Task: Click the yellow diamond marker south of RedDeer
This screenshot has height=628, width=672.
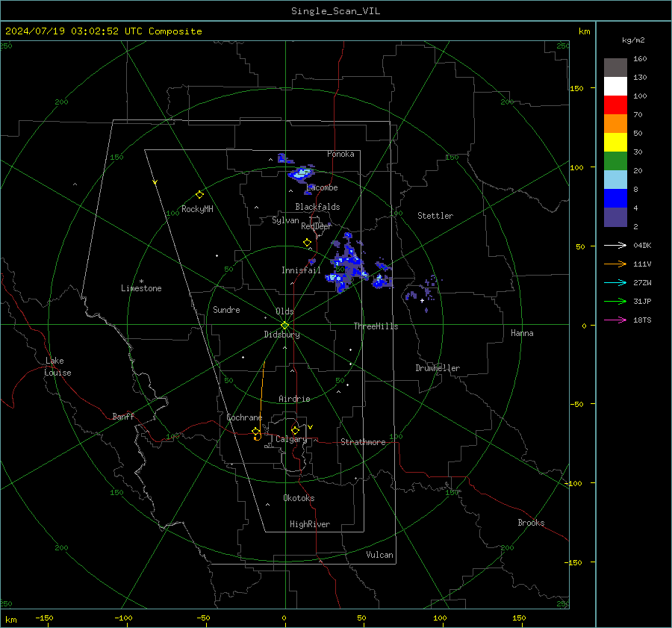Action: pos(307,243)
